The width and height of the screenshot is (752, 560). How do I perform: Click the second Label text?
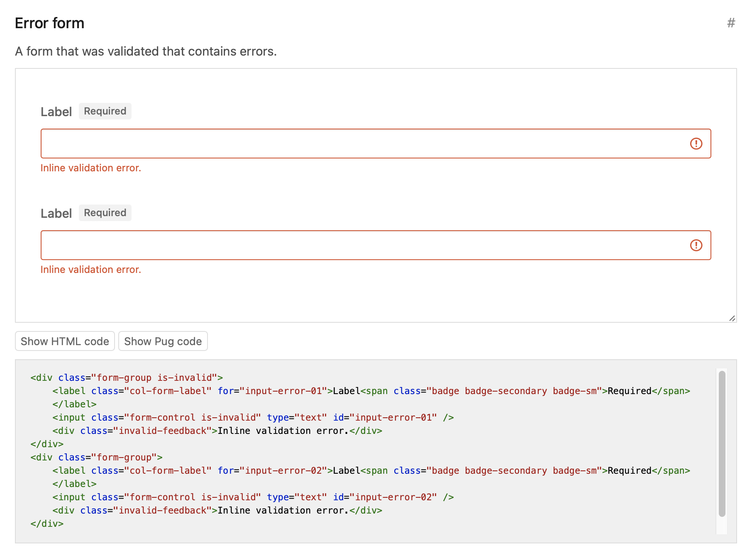(56, 213)
